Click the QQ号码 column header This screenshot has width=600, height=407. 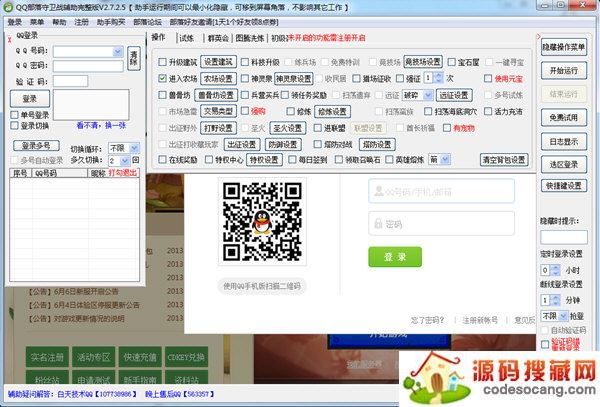tap(60, 173)
